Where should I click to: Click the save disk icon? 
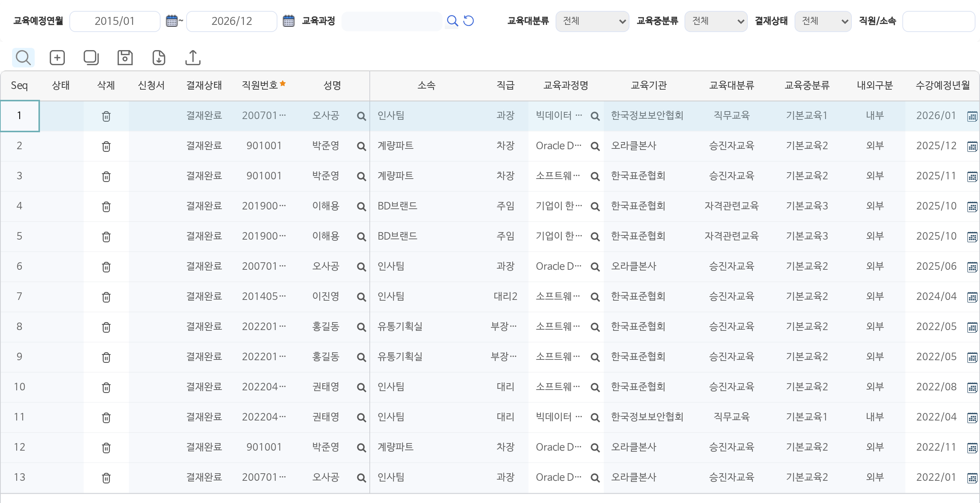[x=125, y=58]
